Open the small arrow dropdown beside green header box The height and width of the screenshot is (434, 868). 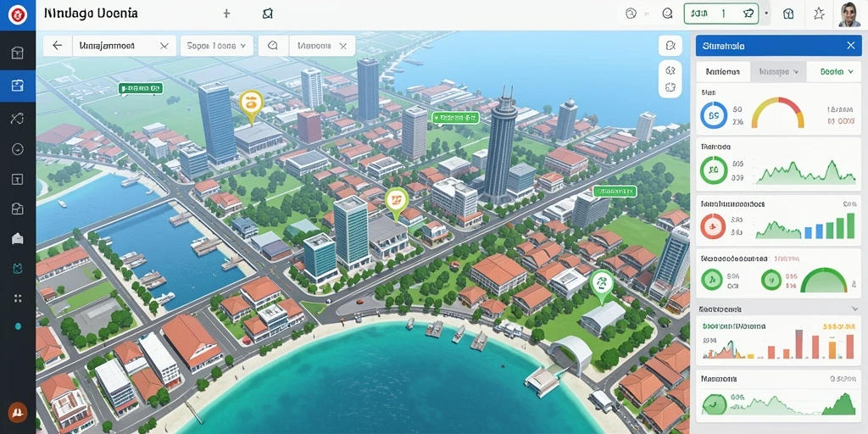coord(766,14)
